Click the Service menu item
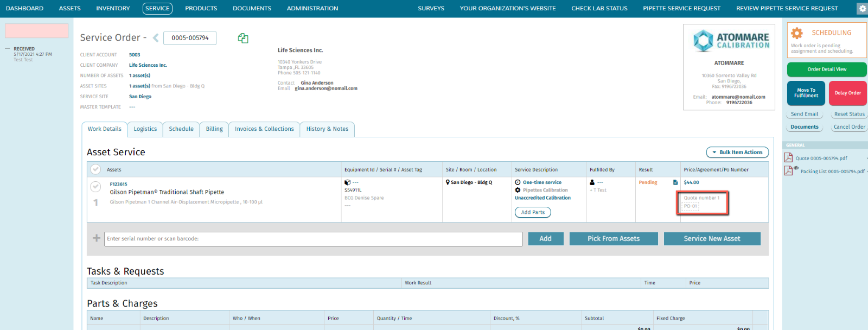 point(157,8)
